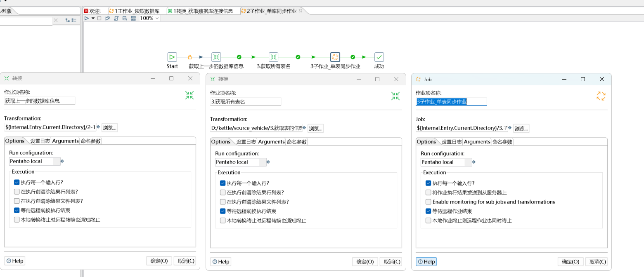Click the lock icon on first hop
The width and height of the screenshot is (644, 277).
pos(190,57)
